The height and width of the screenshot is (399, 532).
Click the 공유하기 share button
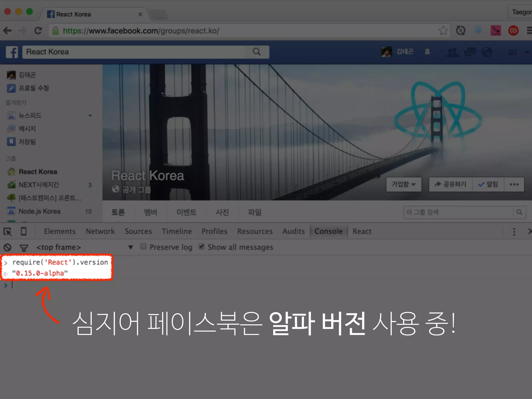click(451, 184)
